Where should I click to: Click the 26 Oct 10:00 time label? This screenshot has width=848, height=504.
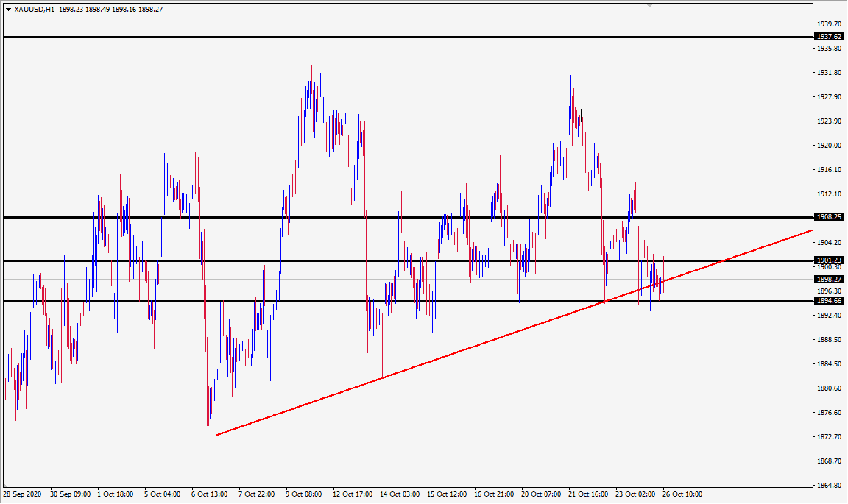click(x=682, y=494)
